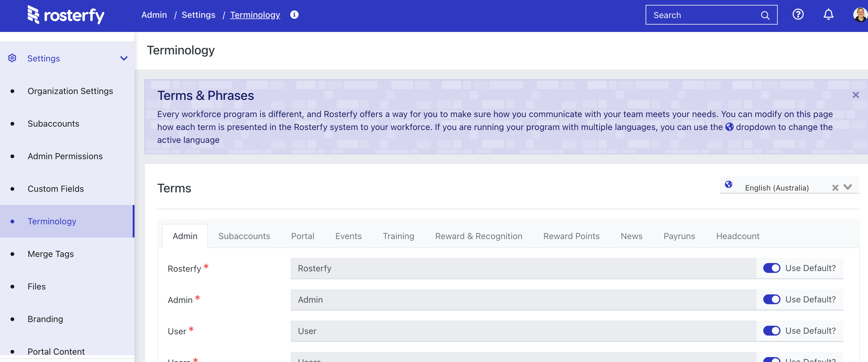Go to Admin in breadcrumb

(154, 15)
